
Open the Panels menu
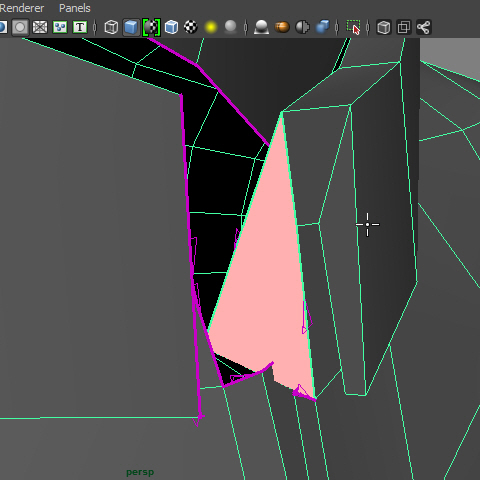click(x=75, y=8)
